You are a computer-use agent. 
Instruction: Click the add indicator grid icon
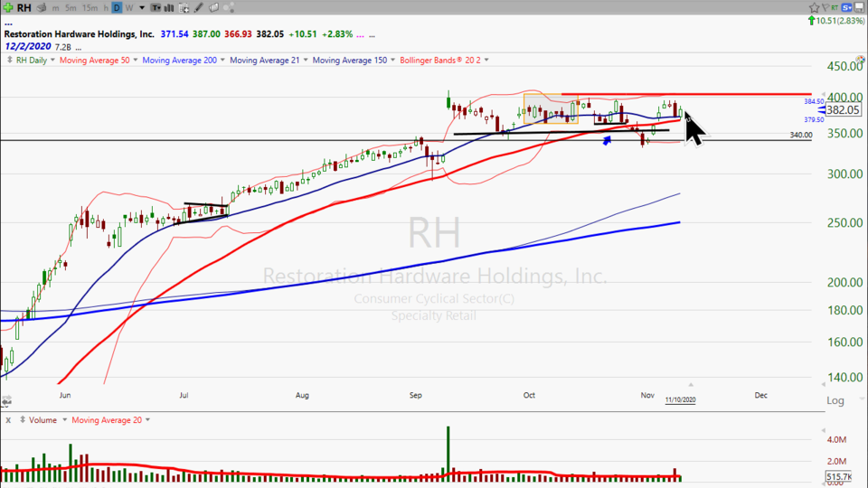point(184,8)
